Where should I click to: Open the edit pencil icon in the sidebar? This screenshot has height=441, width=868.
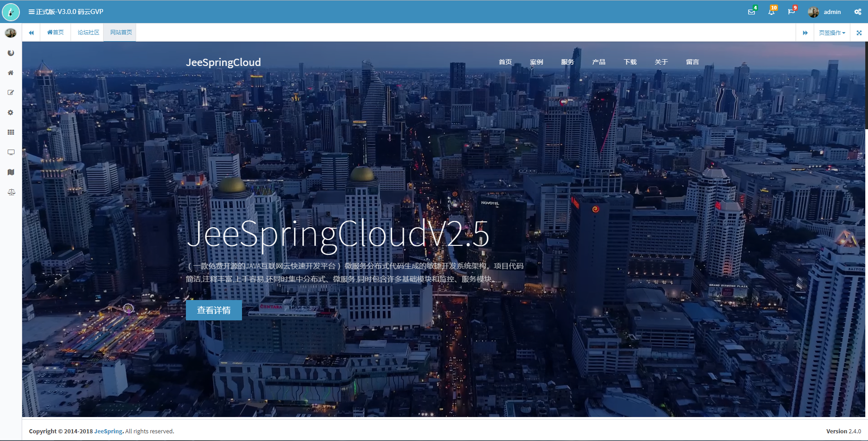pyautogui.click(x=11, y=93)
